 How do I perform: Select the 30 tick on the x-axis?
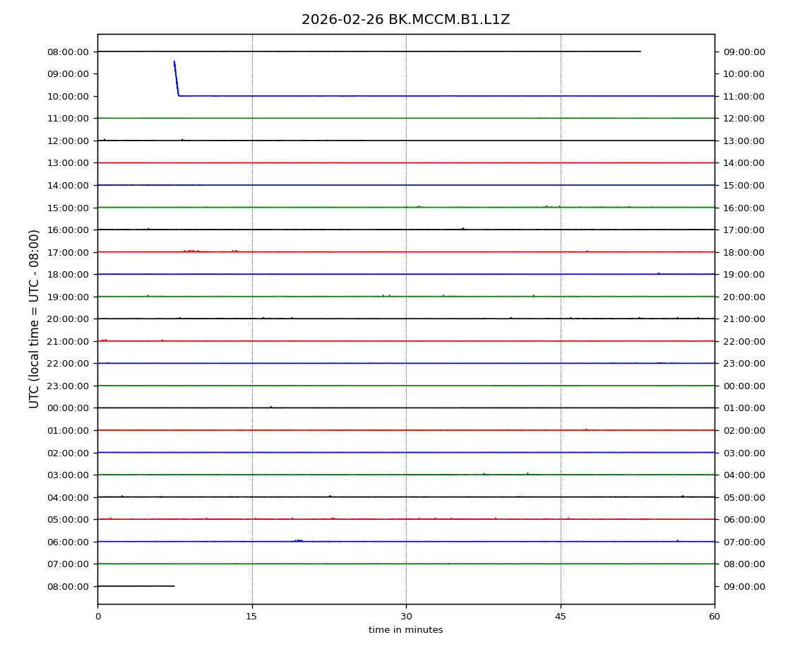[406, 617]
